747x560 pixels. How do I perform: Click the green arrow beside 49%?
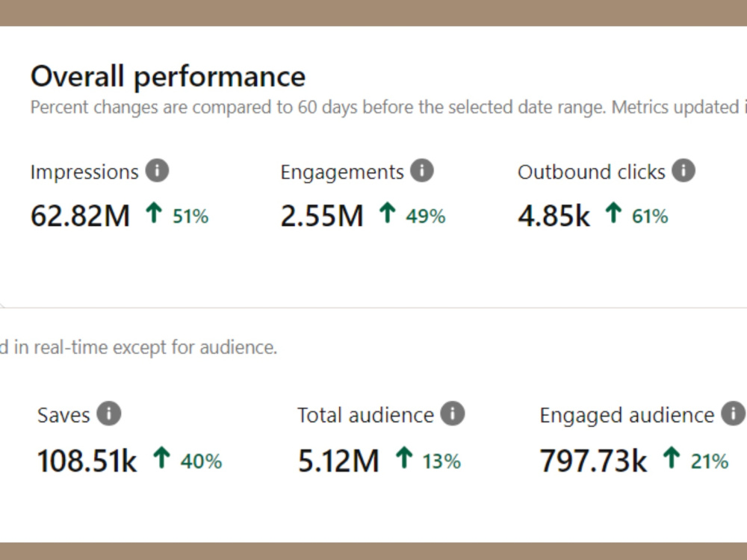(x=388, y=212)
